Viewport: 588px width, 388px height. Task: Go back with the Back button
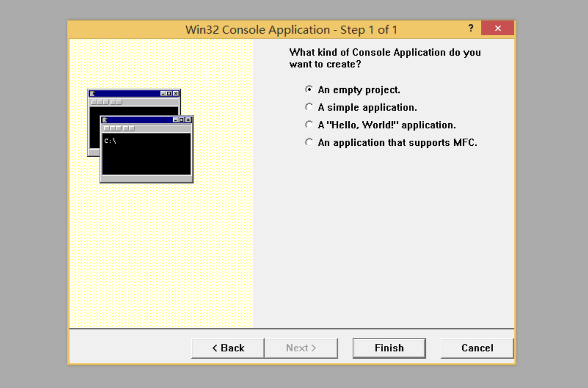pyautogui.click(x=227, y=348)
